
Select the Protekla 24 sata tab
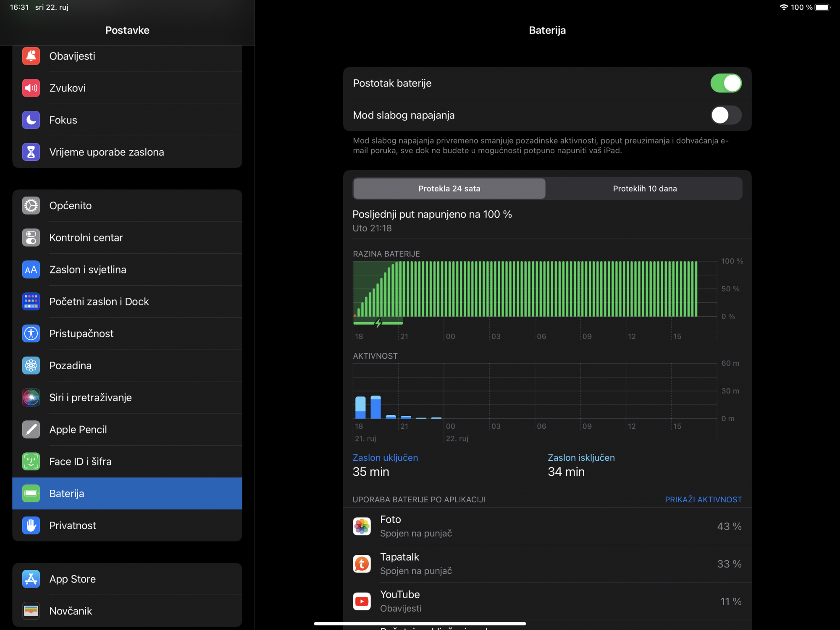449,189
